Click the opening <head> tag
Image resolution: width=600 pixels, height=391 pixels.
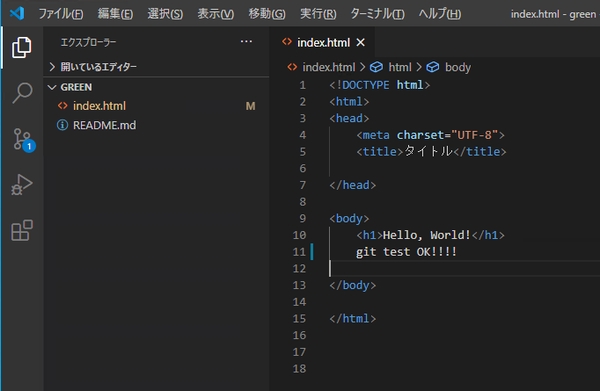[349, 118]
